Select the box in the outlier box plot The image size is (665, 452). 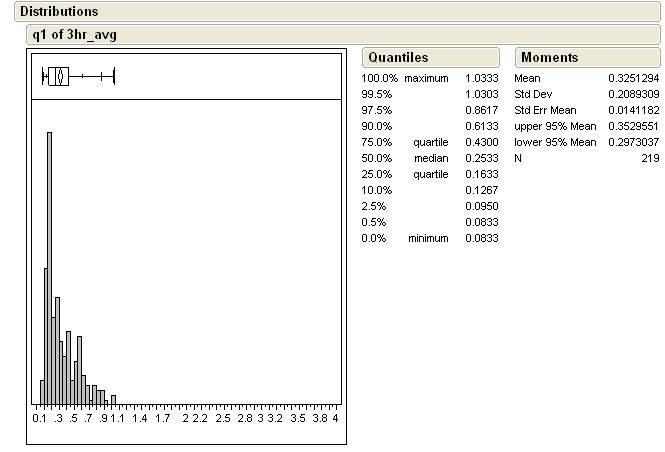pyautogui.click(x=58, y=75)
